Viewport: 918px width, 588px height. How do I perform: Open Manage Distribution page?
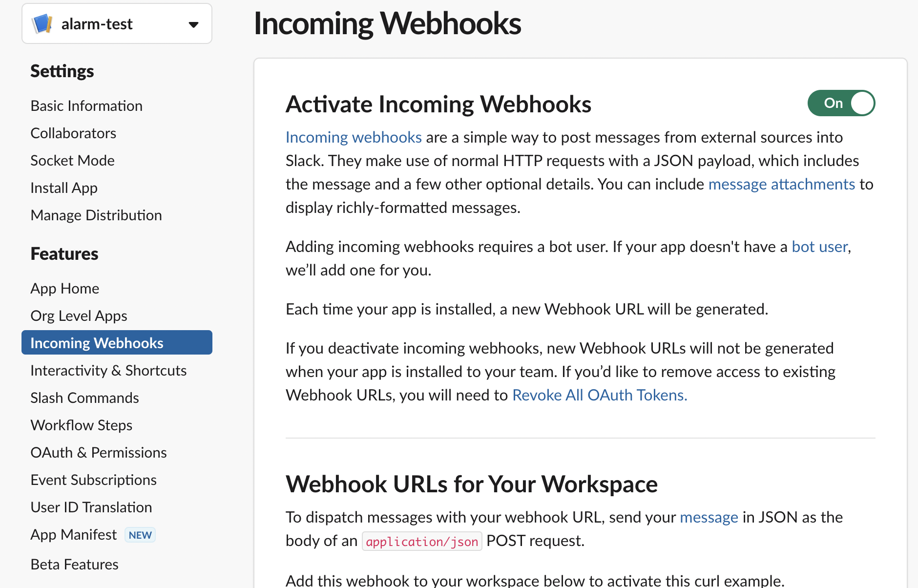point(96,215)
